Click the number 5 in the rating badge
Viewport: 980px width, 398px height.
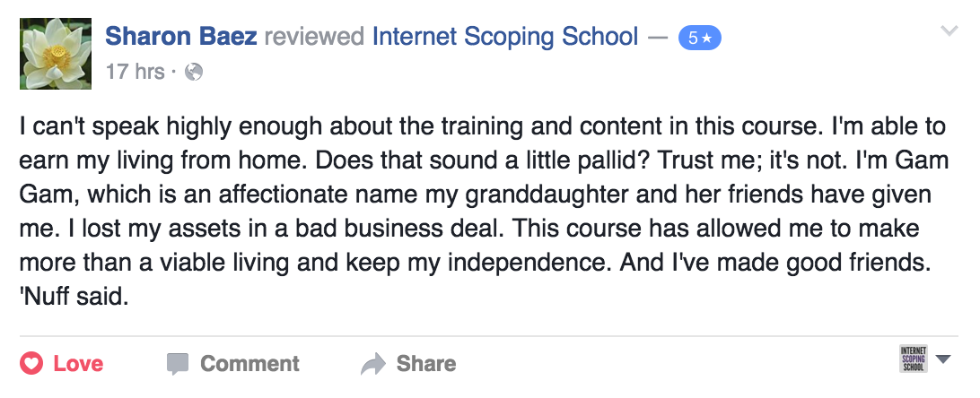(693, 38)
